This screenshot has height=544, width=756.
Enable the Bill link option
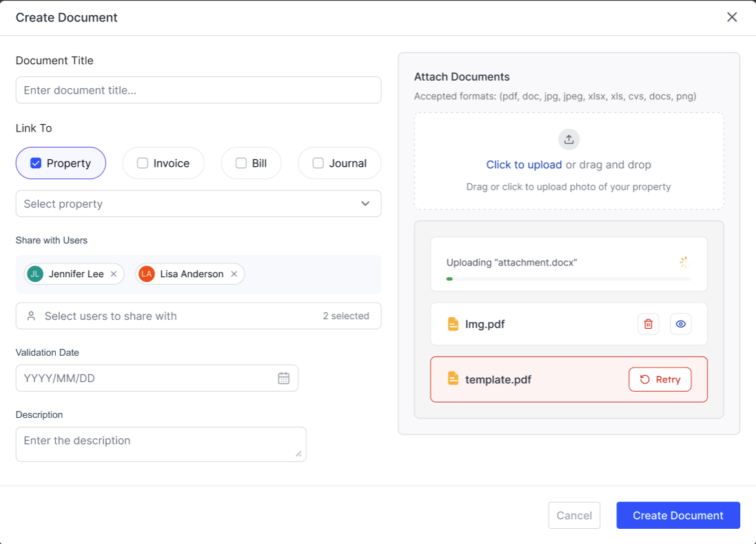[241, 163]
